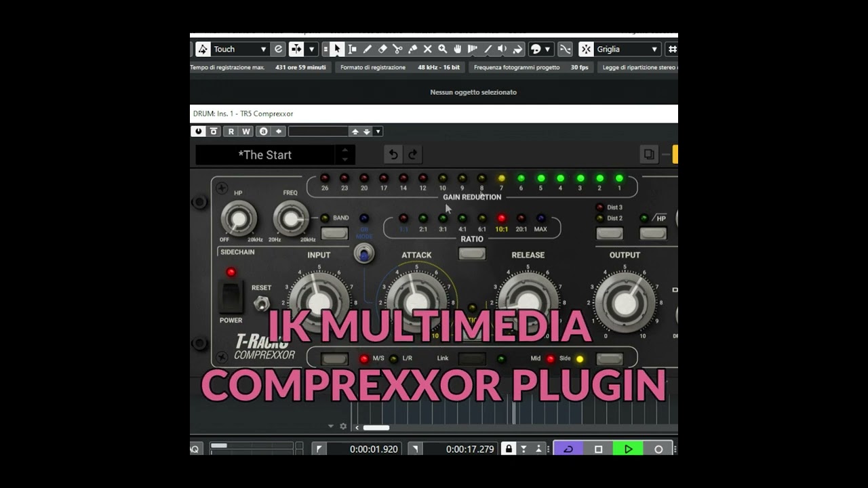Viewport: 868px width, 488px height.
Task: Toggle the Cycle loop button
Action: 568,449
